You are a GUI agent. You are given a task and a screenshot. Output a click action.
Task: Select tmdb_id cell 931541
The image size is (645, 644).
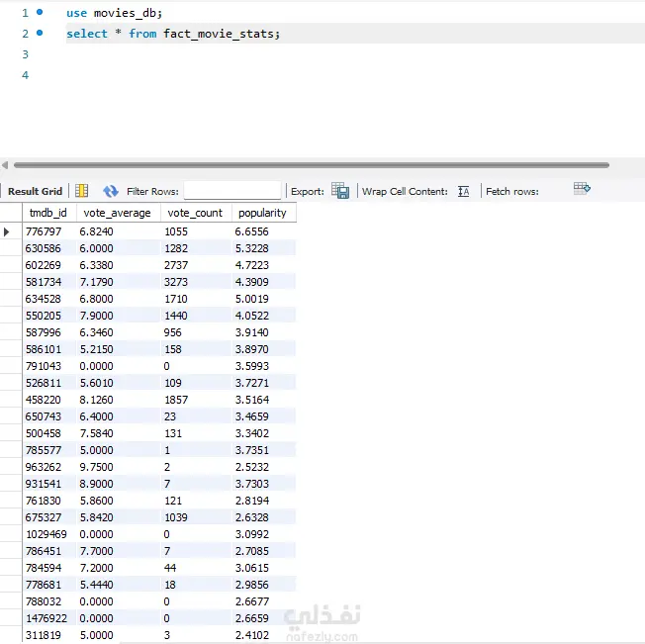point(49,484)
